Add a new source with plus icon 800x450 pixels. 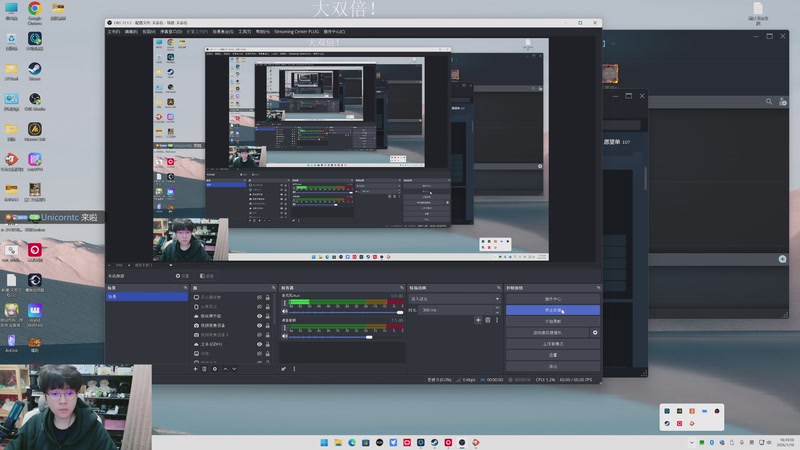195,369
